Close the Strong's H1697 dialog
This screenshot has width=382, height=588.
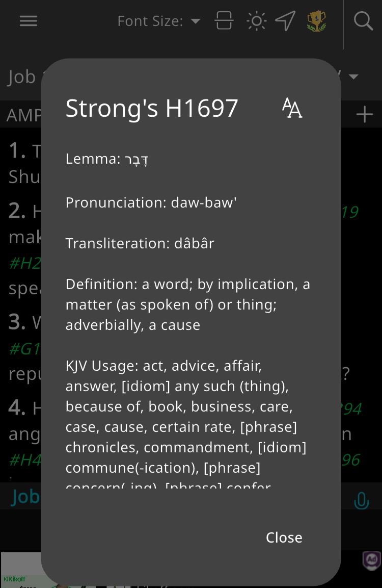284,537
